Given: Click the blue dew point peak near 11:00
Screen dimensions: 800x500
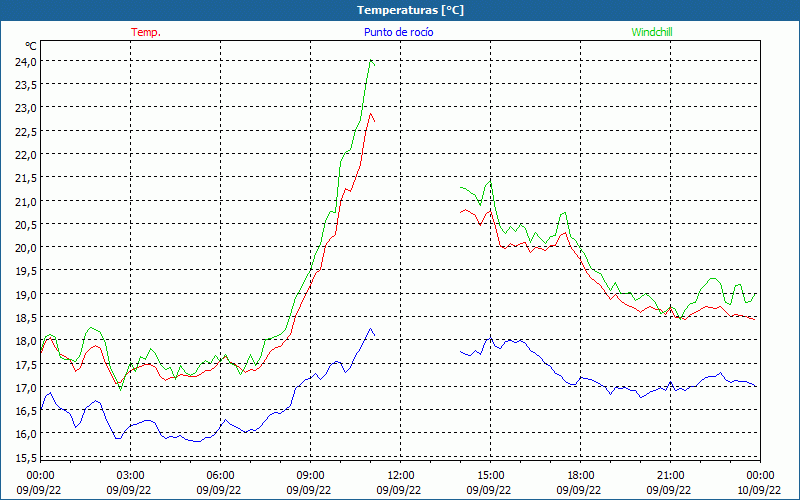Looking at the screenshot, I should [x=370, y=329].
